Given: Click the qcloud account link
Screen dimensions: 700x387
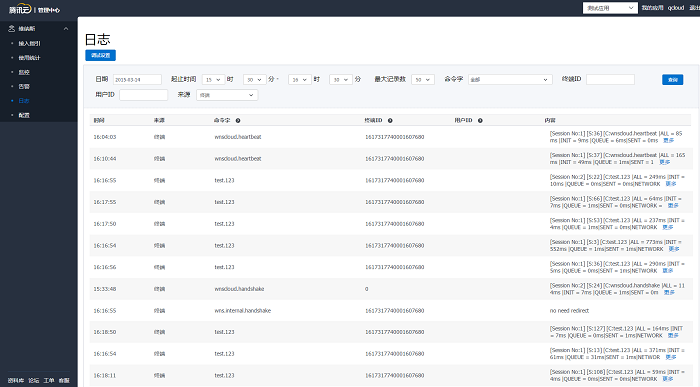Looking at the screenshot, I should (x=676, y=8).
